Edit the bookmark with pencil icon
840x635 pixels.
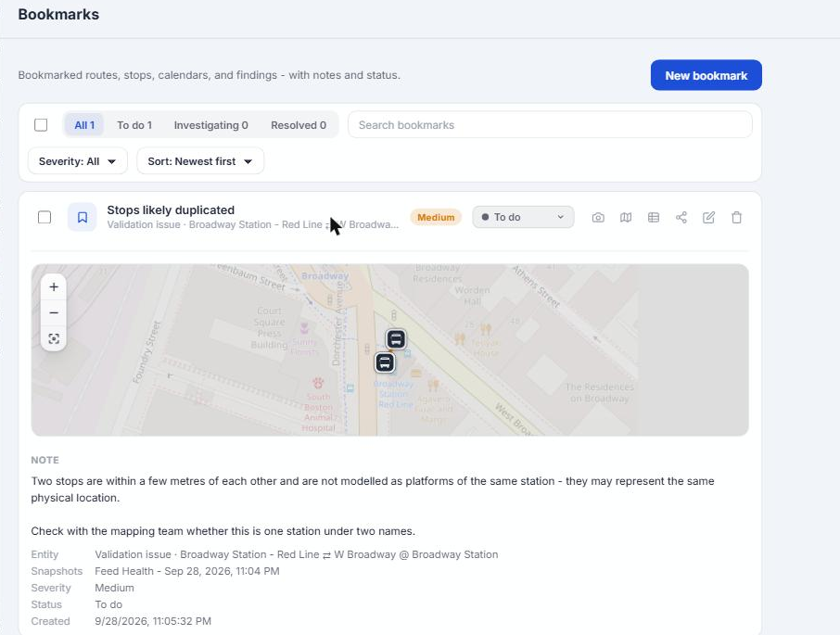(708, 217)
